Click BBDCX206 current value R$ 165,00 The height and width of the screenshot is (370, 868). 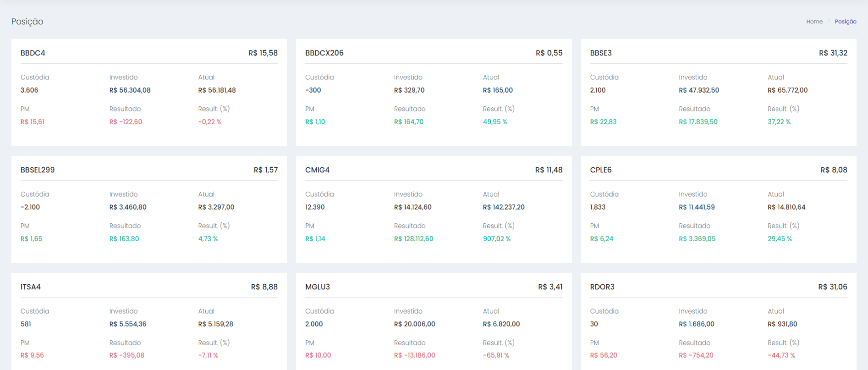pos(498,90)
